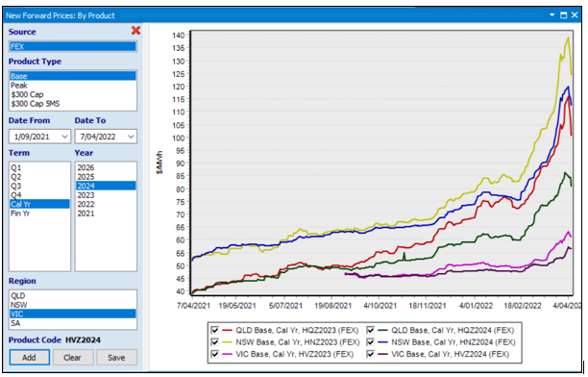
Task: Select $300 Cap product type
Action: [73, 94]
